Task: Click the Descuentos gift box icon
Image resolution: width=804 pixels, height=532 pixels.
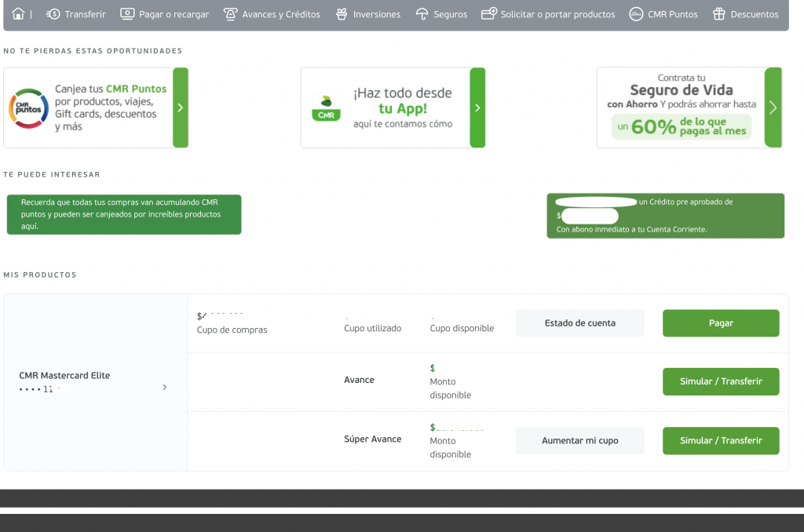Action: pos(719,14)
